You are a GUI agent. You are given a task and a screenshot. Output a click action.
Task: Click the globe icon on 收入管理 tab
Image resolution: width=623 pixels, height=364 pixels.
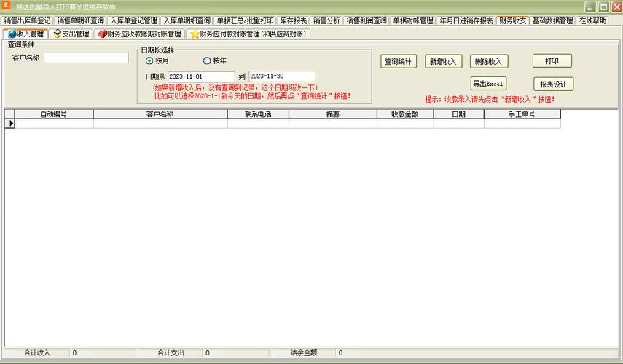(12, 34)
